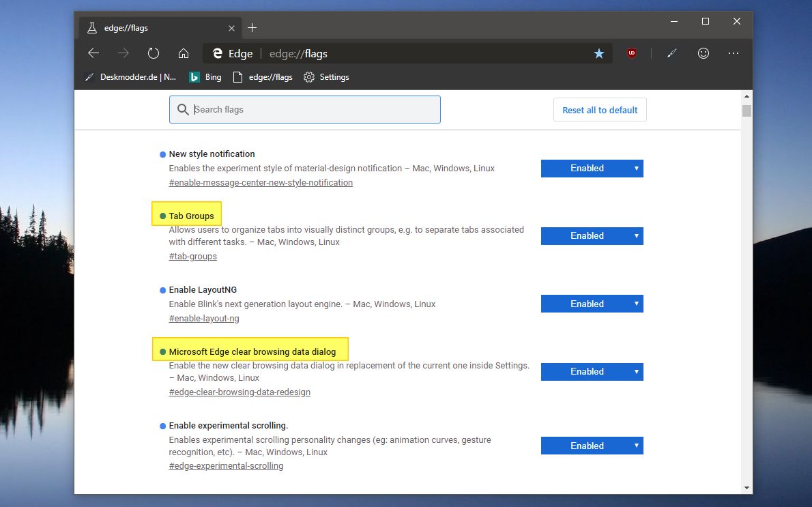
Task: Click the magnifier icon in Search flags
Action: 183,109
